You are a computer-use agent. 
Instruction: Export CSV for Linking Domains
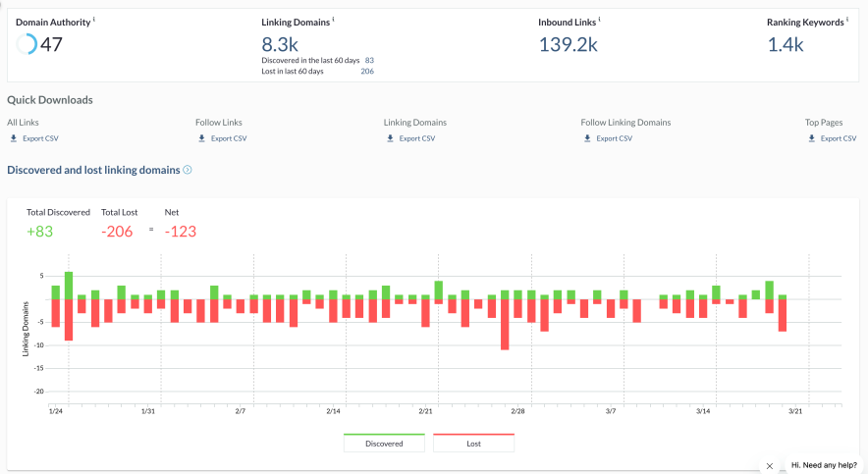(417, 138)
